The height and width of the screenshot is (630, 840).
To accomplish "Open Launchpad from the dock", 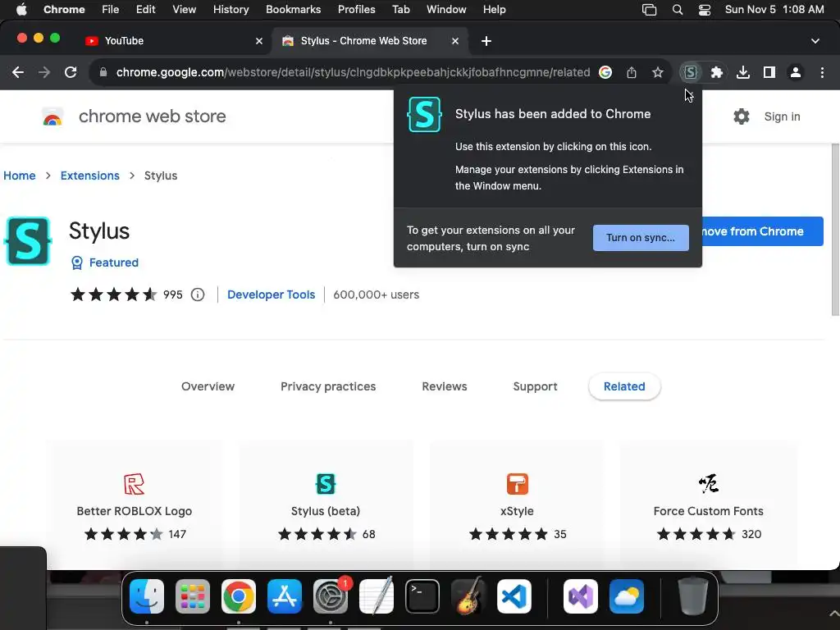I will (x=193, y=596).
